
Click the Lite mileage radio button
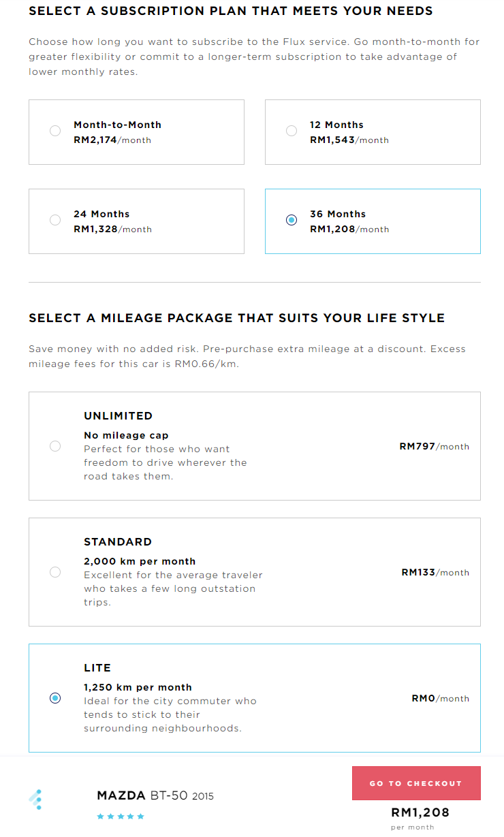(55, 698)
